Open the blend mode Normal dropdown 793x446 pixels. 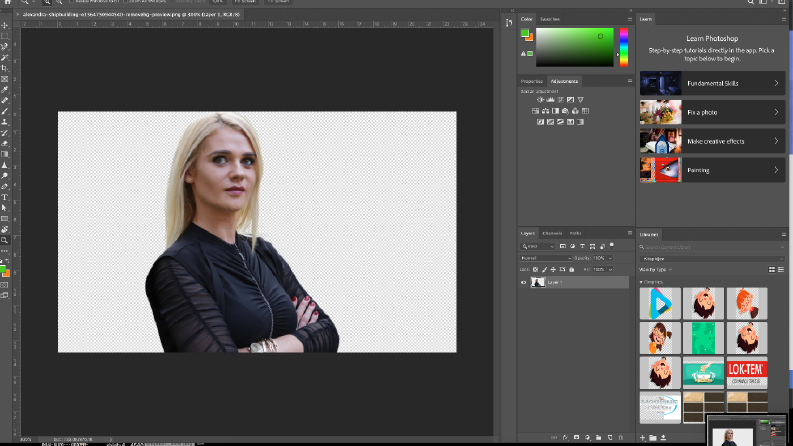[x=545, y=258]
